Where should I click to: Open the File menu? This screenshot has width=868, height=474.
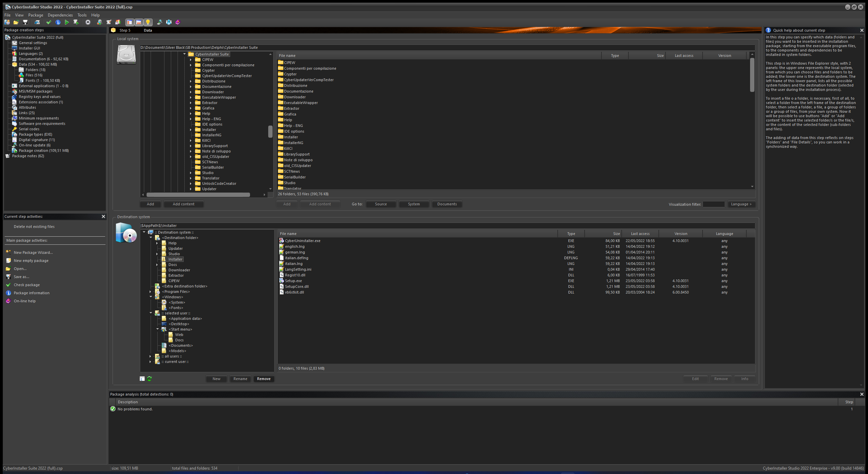7,15
